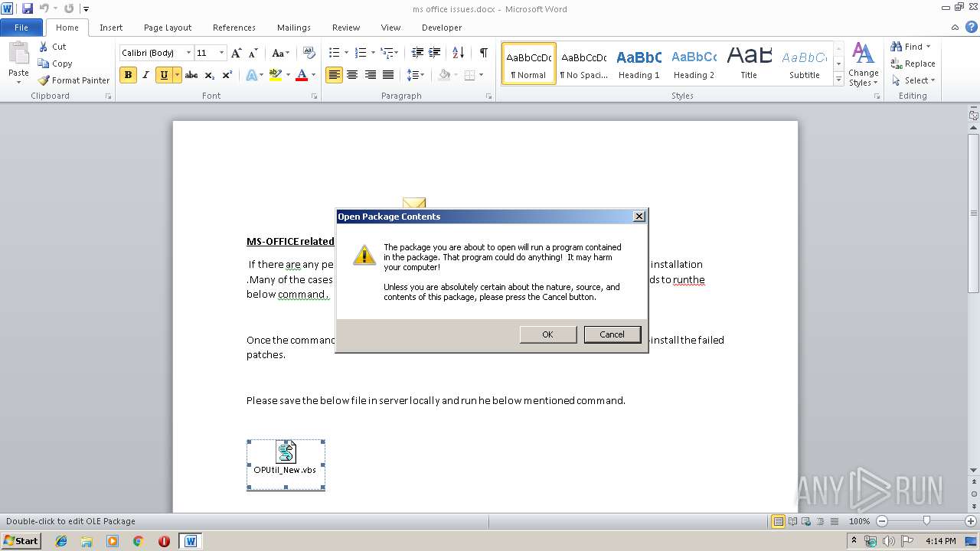Apply the Title style

[749, 64]
